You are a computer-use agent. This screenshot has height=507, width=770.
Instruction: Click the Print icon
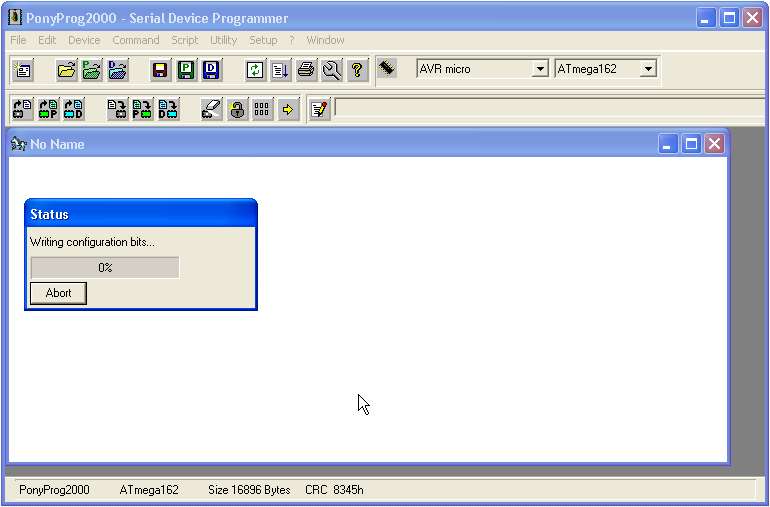(x=306, y=70)
